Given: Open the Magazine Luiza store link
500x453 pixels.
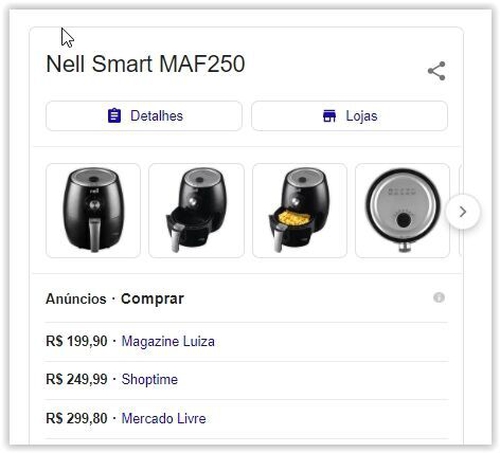Looking at the screenshot, I should click(x=168, y=341).
